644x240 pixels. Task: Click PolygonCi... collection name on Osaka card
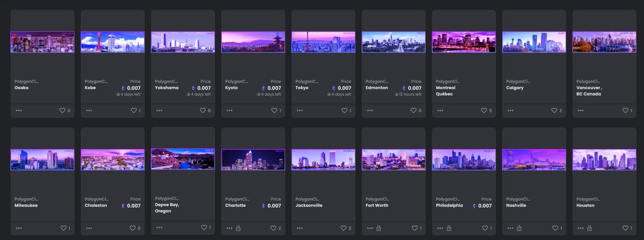coord(26,81)
